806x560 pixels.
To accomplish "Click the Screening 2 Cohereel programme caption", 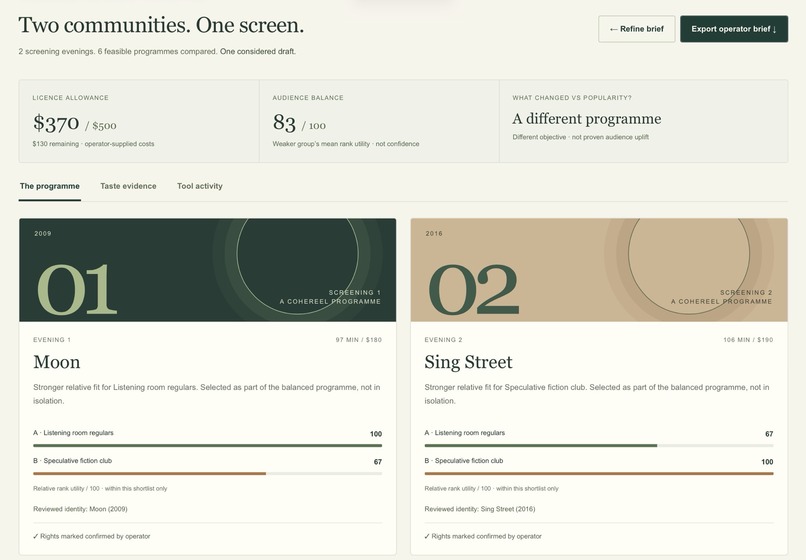I will (721, 297).
